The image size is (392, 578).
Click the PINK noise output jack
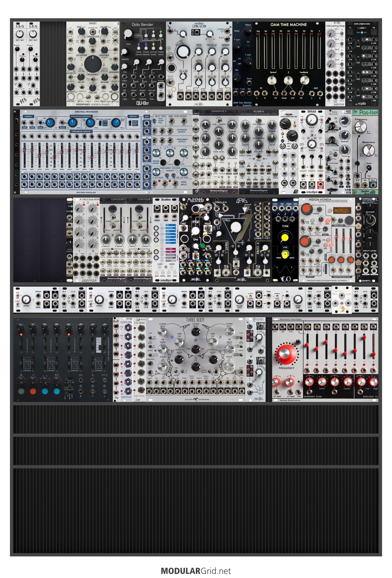pos(250,303)
